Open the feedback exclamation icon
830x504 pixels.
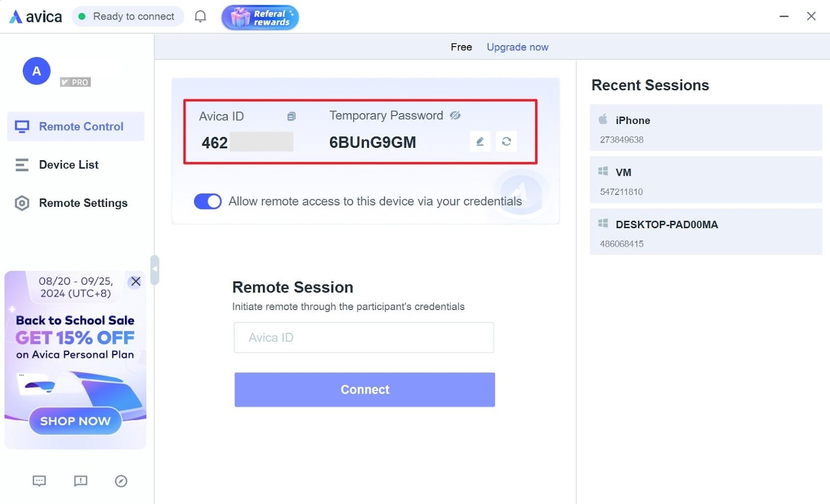click(80, 481)
